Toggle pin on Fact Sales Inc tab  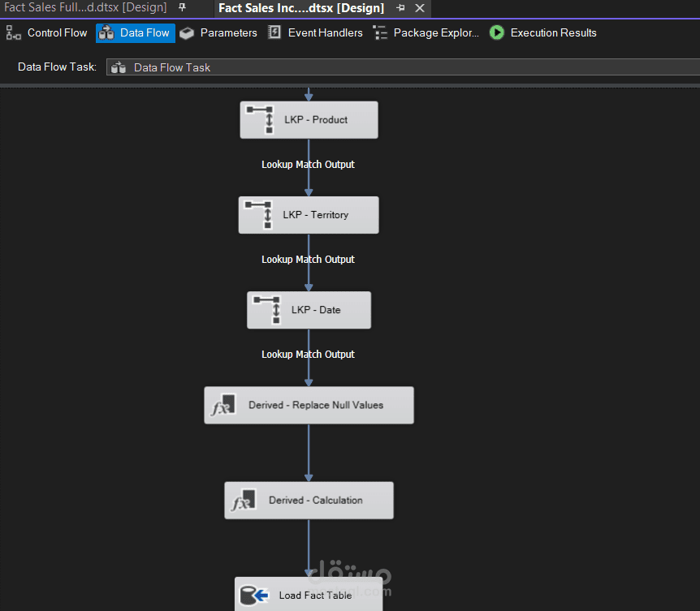pyautogui.click(x=400, y=8)
